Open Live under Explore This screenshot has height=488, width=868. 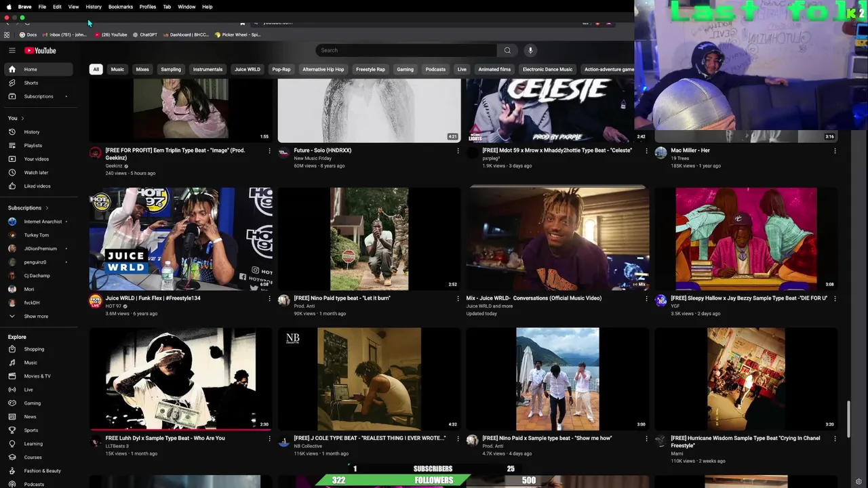(38, 390)
